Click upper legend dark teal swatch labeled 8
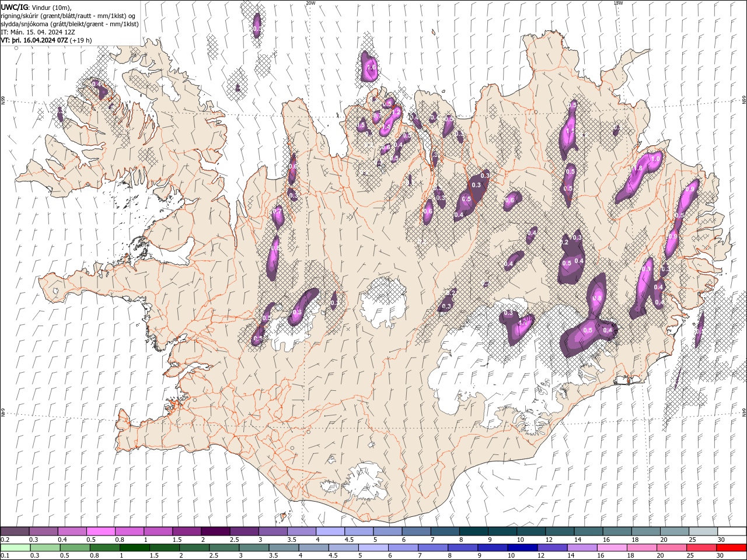 pyautogui.click(x=473, y=531)
